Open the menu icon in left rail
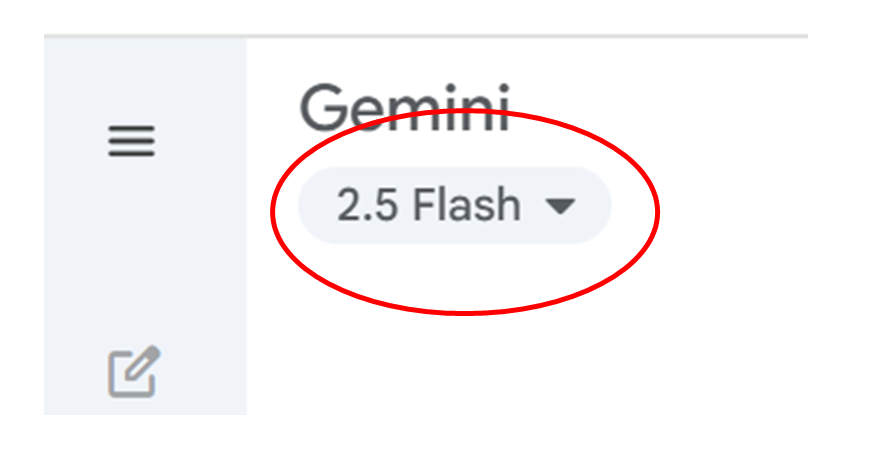The width and height of the screenshot is (893, 475). click(132, 141)
